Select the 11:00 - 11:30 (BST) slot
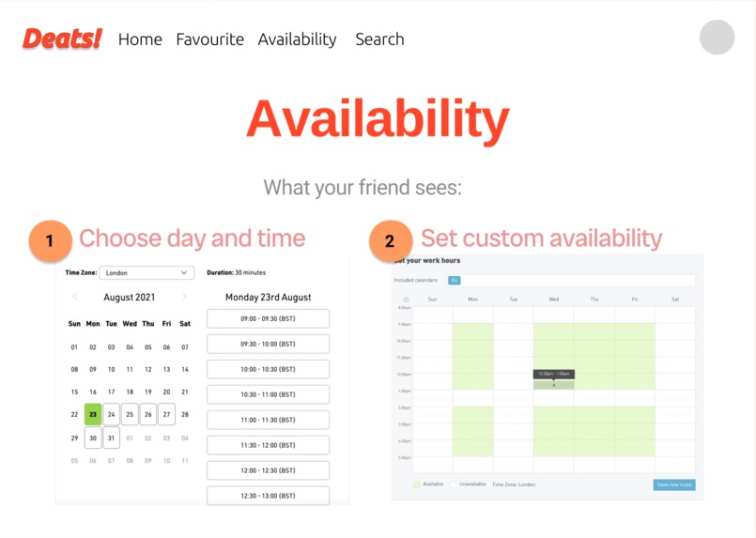756x538 pixels. (268, 420)
